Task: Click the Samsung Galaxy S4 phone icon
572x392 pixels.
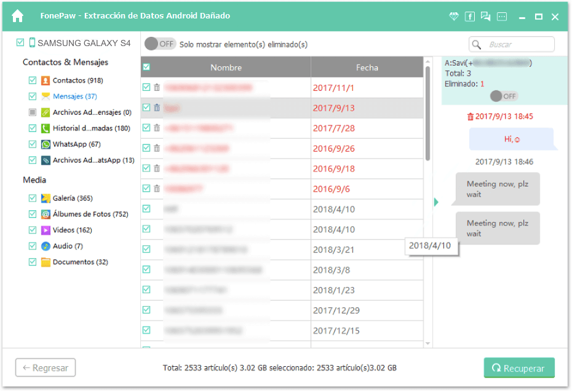Action: [x=32, y=42]
